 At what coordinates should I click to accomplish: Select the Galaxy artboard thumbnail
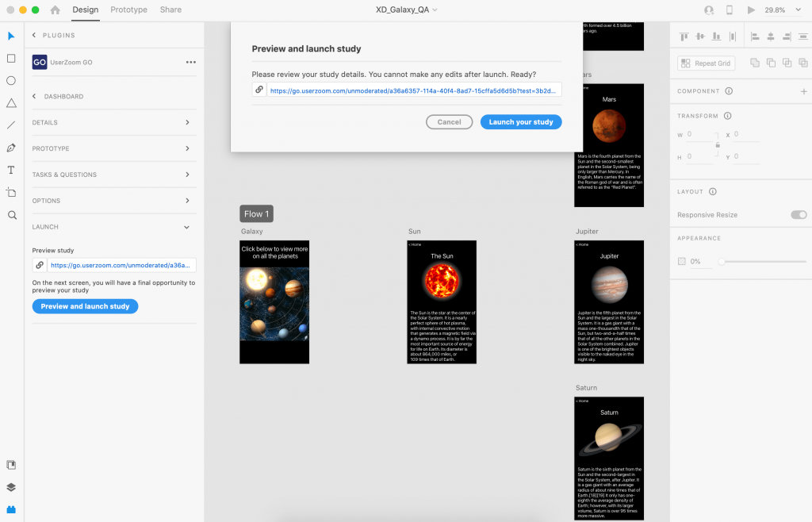click(274, 302)
